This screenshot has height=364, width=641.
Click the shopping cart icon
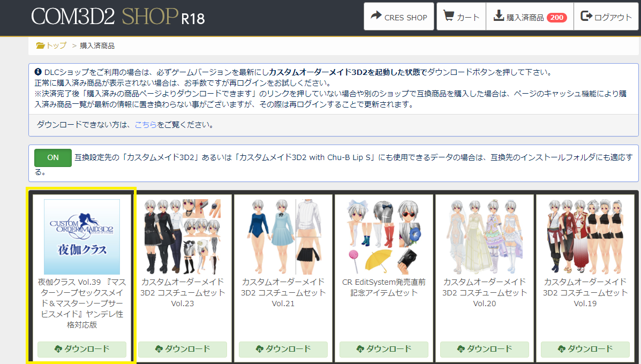(x=448, y=16)
